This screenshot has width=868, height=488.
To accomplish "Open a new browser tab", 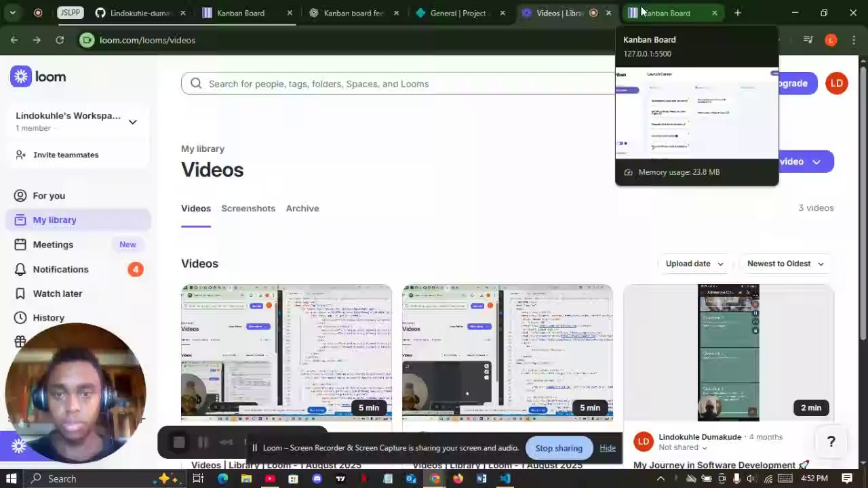I will click(x=738, y=13).
